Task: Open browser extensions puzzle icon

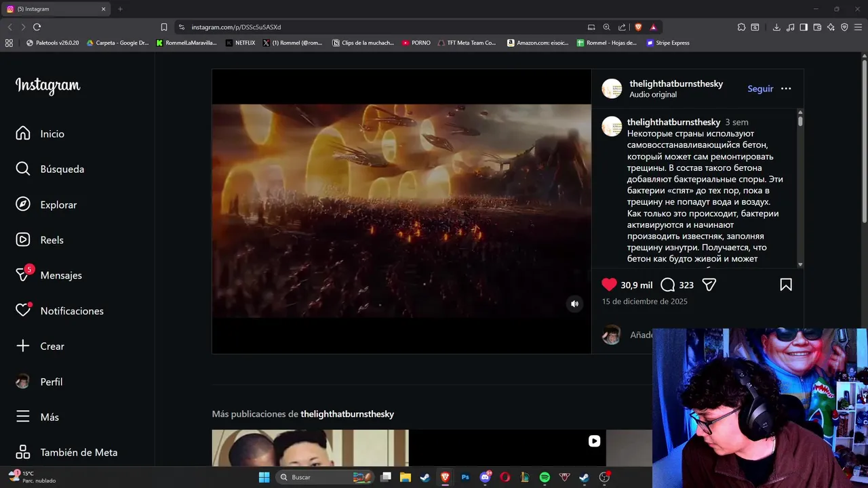Action: [x=741, y=27]
